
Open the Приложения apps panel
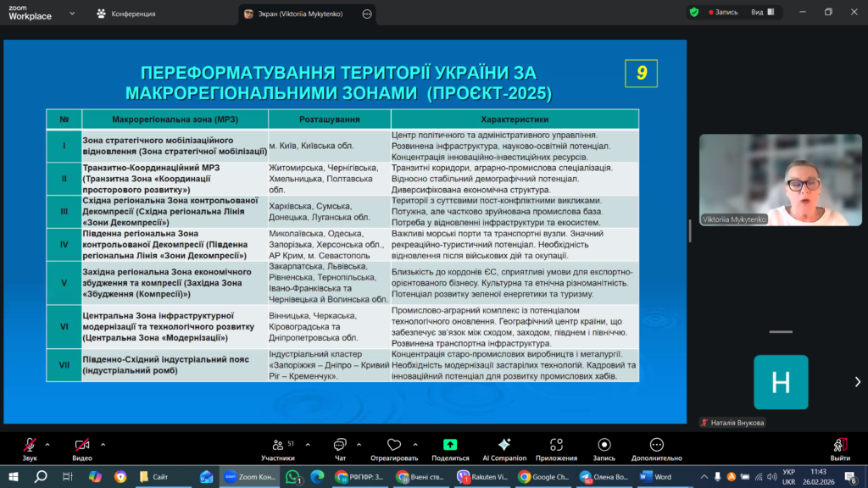[556, 448]
